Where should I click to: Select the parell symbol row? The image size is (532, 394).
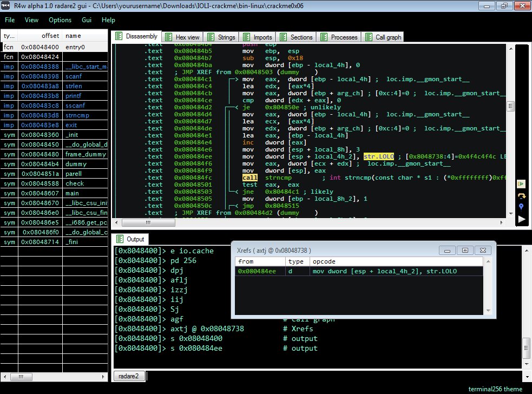(54, 174)
